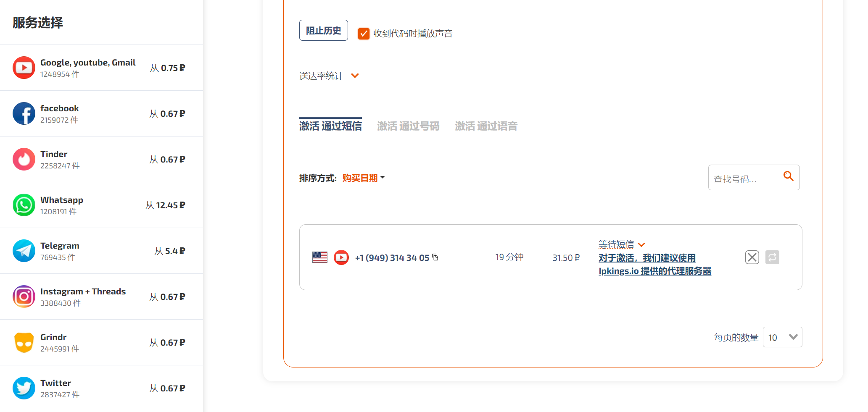
Task: Open the per-page count dropdown showing 10
Action: 782,337
